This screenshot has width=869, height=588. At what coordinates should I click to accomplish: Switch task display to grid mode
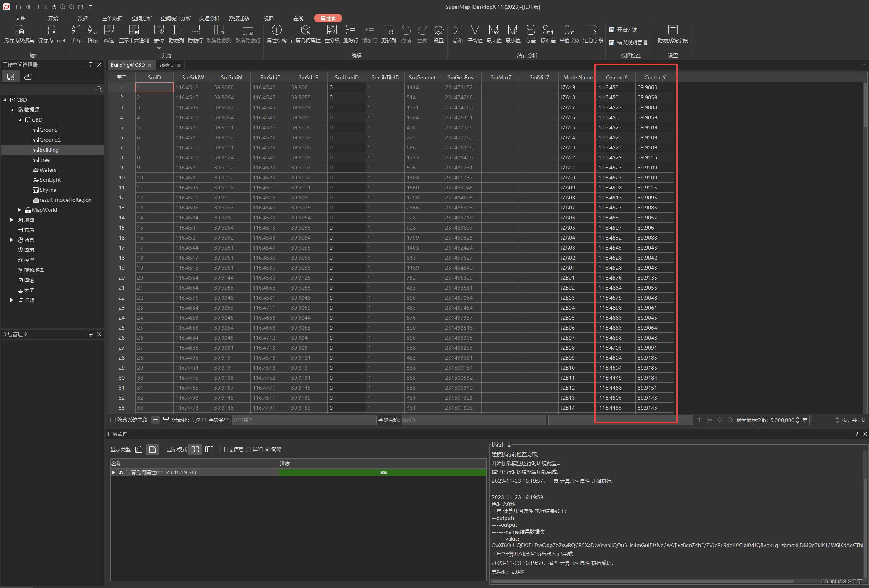(x=195, y=449)
